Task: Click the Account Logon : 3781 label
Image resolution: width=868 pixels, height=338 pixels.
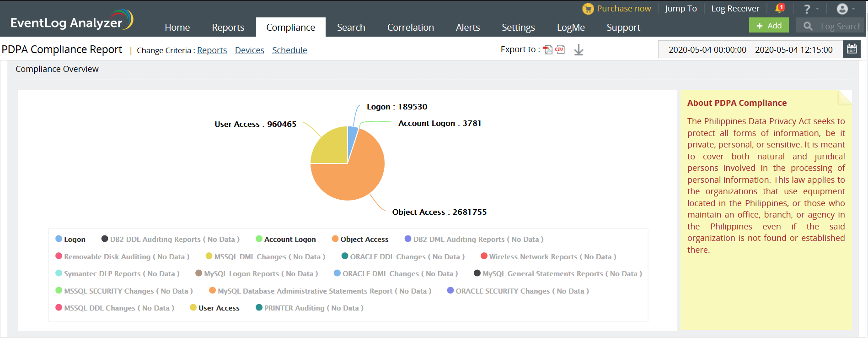Action: 440,123
